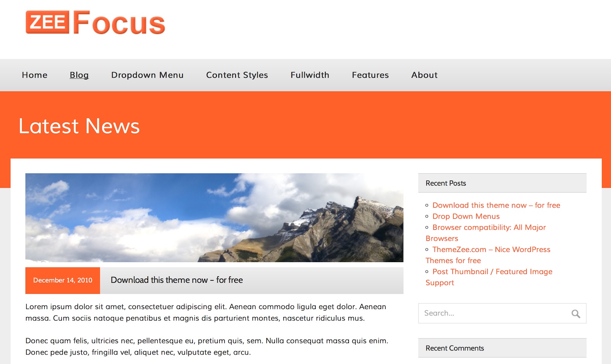Open recent post Download this theme now
The width and height of the screenshot is (611, 364).
click(x=496, y=205)
